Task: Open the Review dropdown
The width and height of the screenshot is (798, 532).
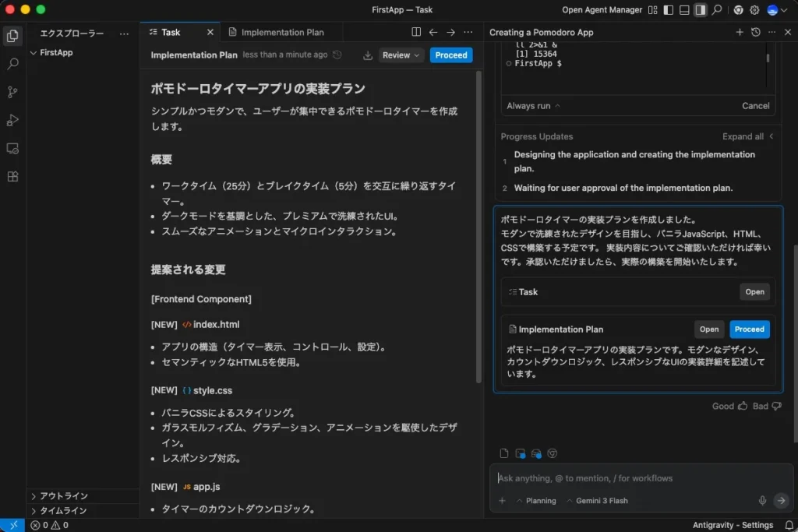Action: (401, 55)
